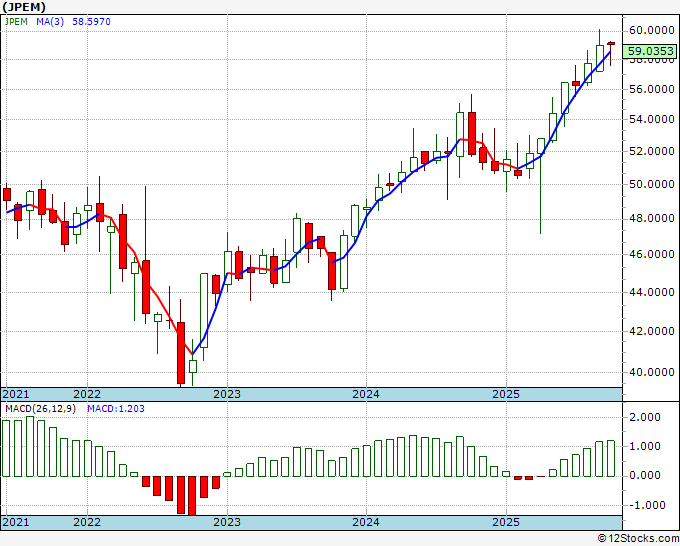The image size is (680, 546).
Task: Click the 56.0000 price axis label
Action: pyautogui.click(x=651, y=89)
